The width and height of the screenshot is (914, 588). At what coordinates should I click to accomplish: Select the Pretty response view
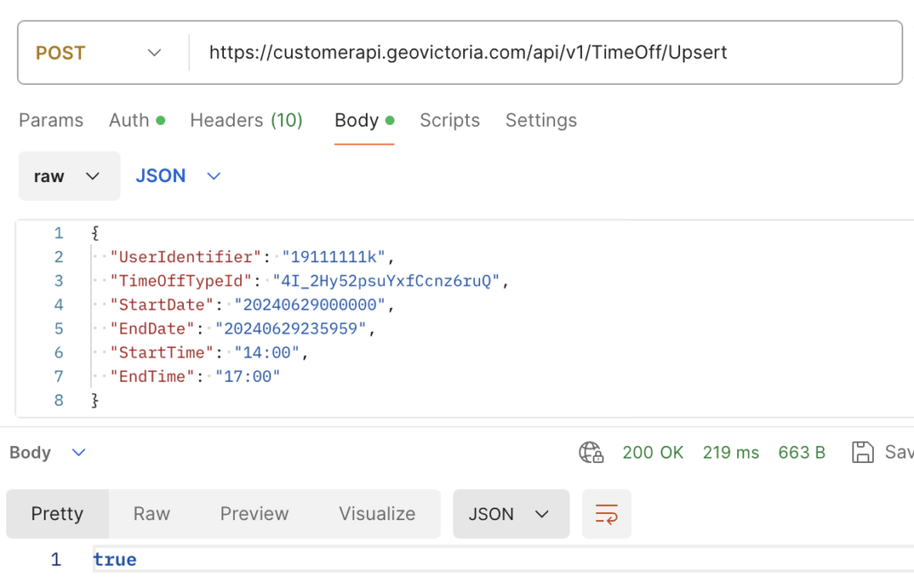tap(57, 514)
